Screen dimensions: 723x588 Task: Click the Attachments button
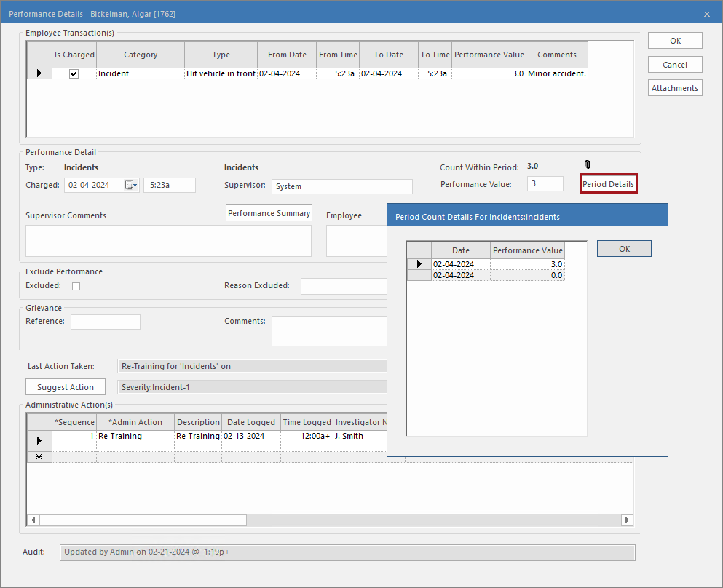click(675, 88)
